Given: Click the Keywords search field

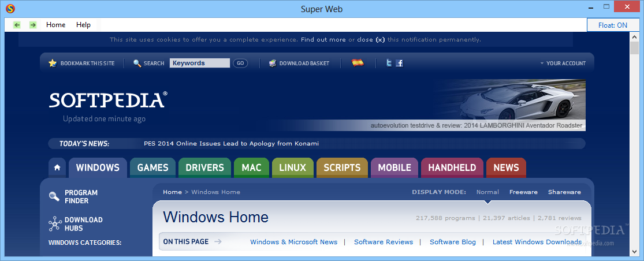Looking at the screenshot, I should 200,63.
